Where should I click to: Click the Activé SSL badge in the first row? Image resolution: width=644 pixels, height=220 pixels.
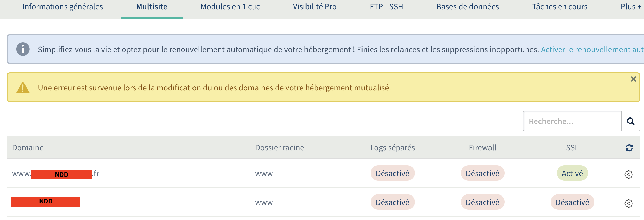pos(572,173)
